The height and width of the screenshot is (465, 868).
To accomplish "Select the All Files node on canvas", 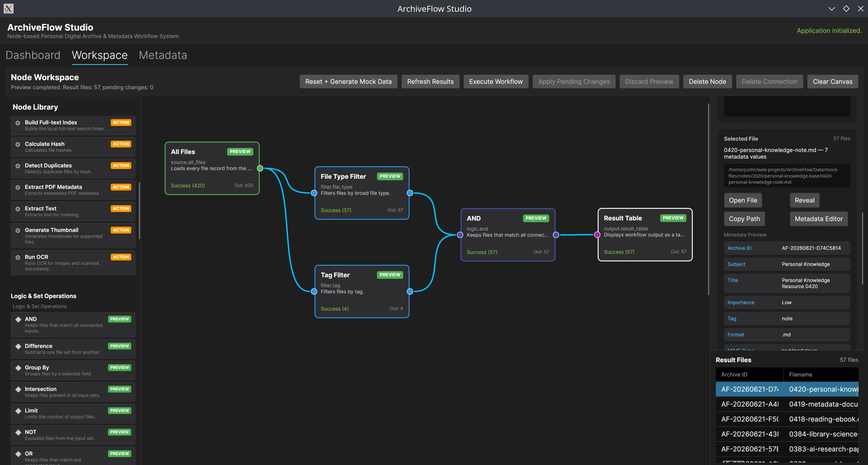I will (x=212, y=168).
